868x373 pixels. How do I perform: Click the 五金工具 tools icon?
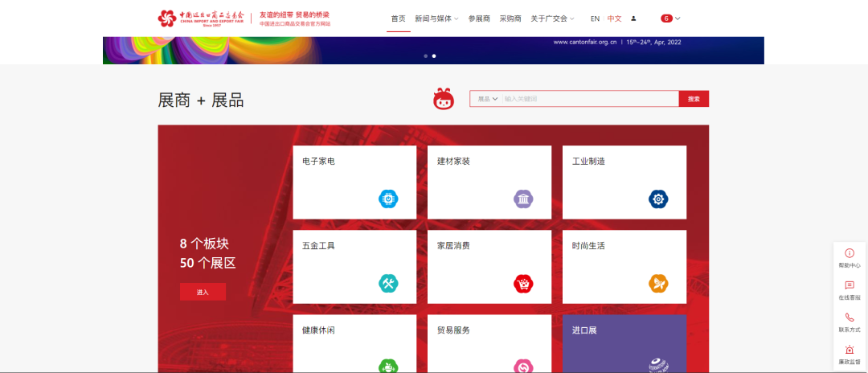388,283
